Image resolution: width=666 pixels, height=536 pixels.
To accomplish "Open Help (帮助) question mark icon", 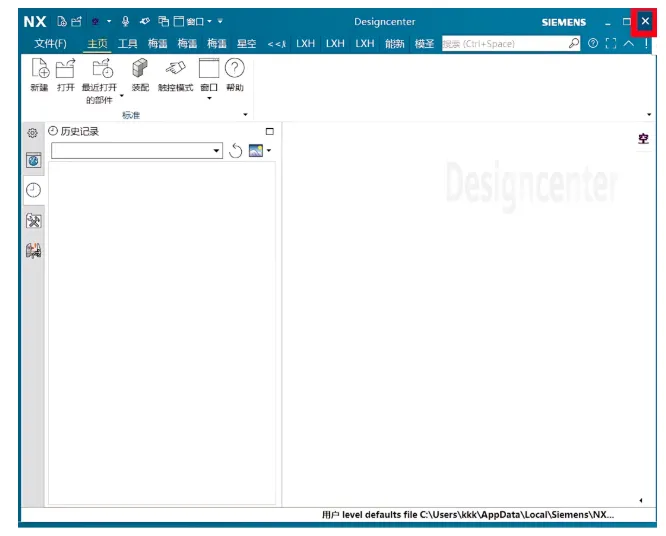I will (x=234, y=68).
